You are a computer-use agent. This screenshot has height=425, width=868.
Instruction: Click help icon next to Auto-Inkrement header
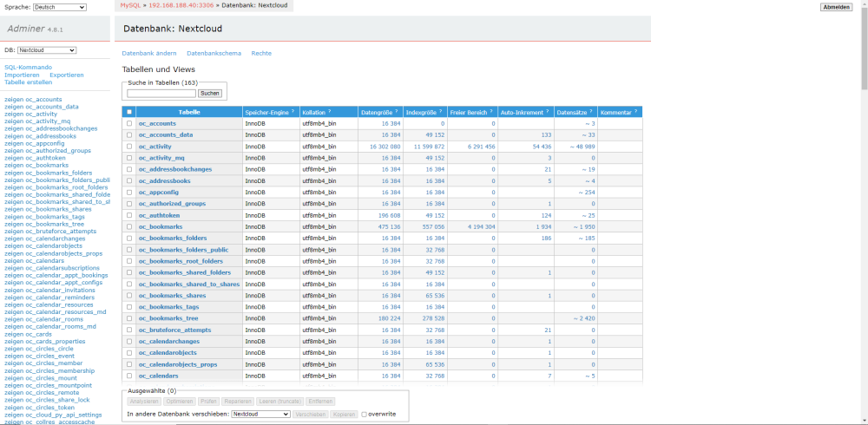(548, 111)
